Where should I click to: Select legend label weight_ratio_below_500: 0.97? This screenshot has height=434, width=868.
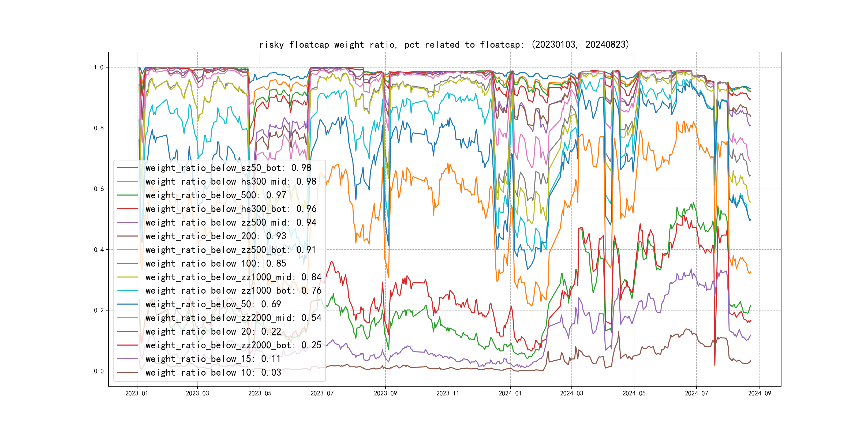(x=216, y=195)
